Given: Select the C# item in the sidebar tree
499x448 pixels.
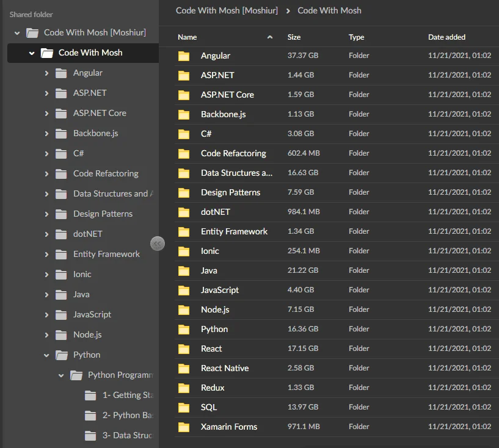Looking at the screenshot, I should click(x=78, y=154).
